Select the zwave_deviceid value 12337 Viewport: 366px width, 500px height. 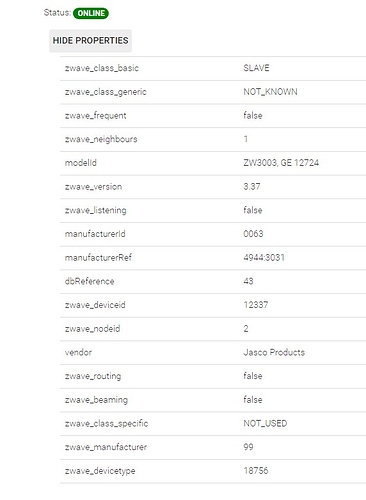pyautogui.click(x=256, y=305)
